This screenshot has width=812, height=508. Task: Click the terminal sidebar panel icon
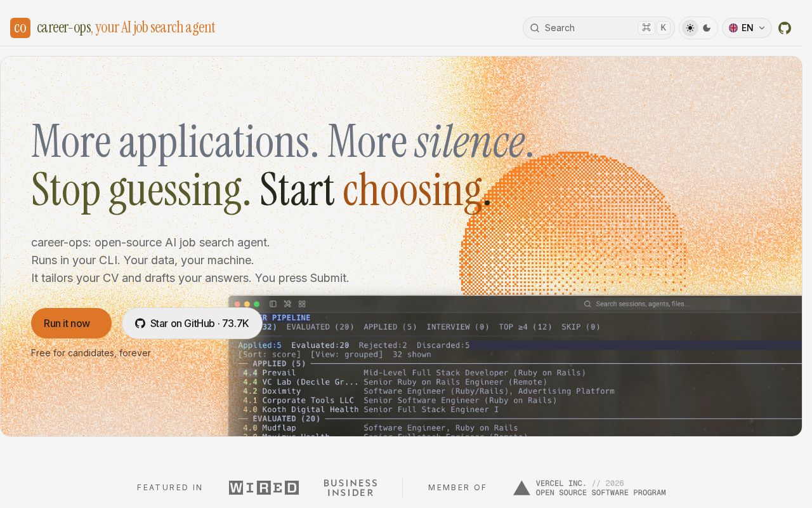[x=273, y=304]
